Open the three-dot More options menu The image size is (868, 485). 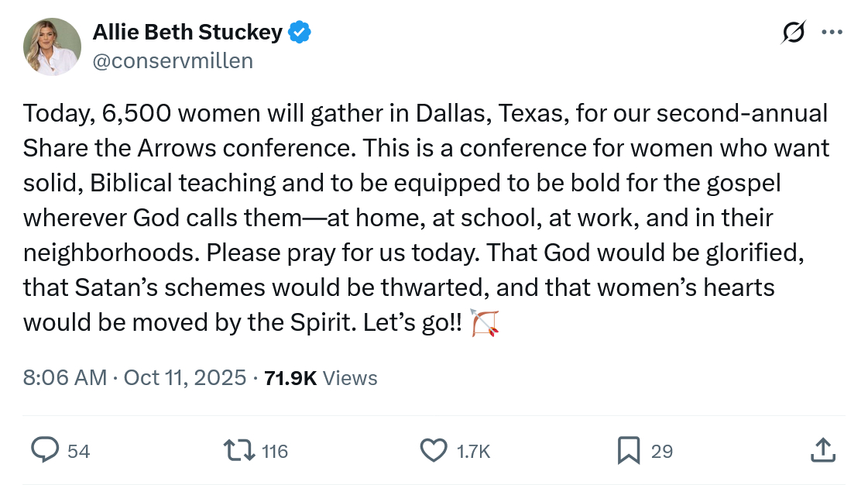point(831,33)
